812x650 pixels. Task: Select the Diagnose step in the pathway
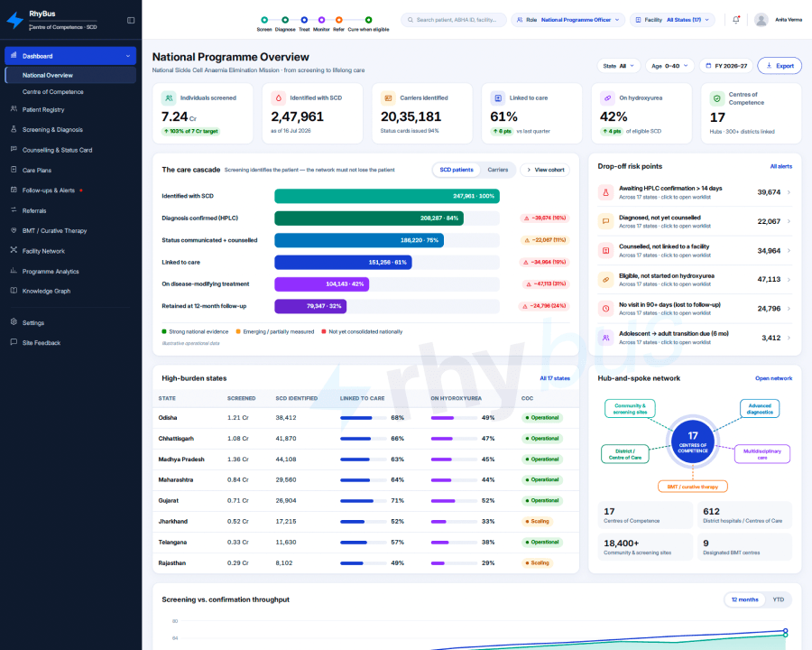point(285,23)
